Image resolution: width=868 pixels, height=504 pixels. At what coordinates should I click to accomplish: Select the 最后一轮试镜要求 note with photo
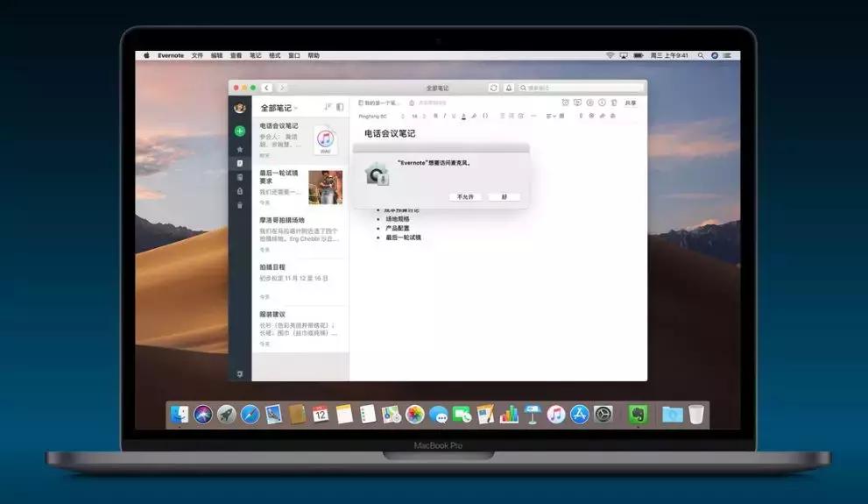tap(300, 188)
